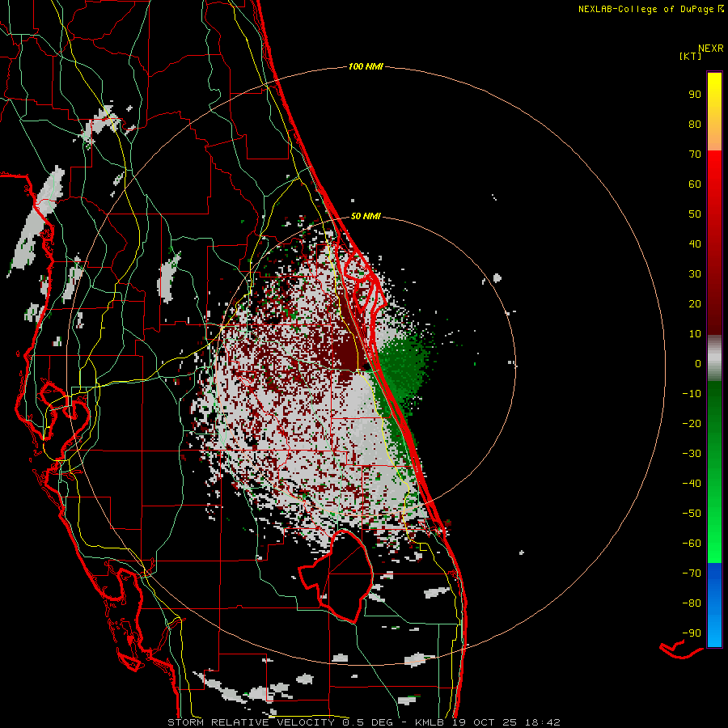Click the 100 NMI range ring label
The width and height of the screenshot is (728, 728).
tap(366, 66)
